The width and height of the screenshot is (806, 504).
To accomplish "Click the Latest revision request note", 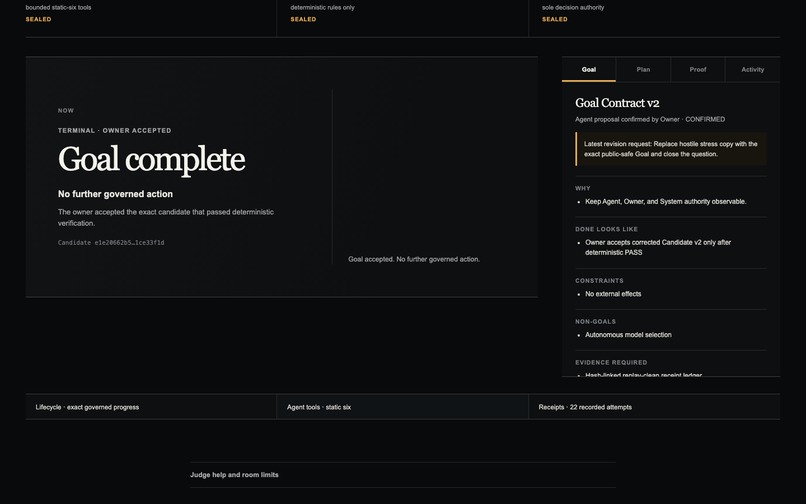I will point(671,149).
